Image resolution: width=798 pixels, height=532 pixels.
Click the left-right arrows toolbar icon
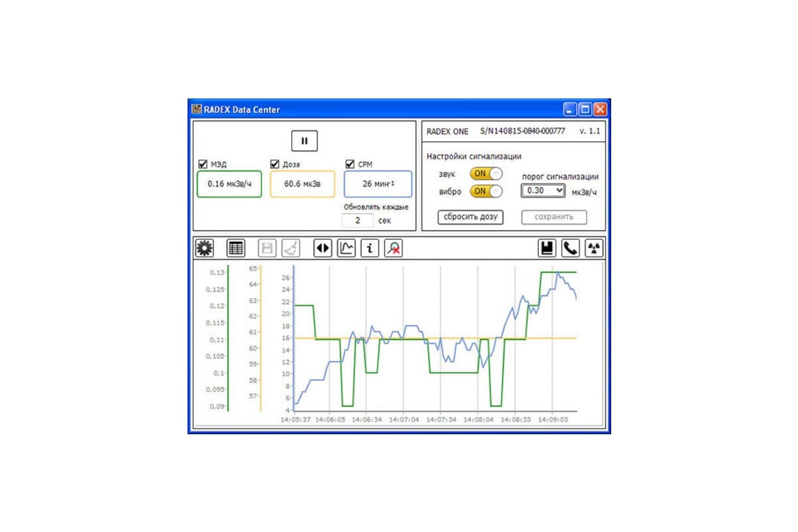coord(323,249)
